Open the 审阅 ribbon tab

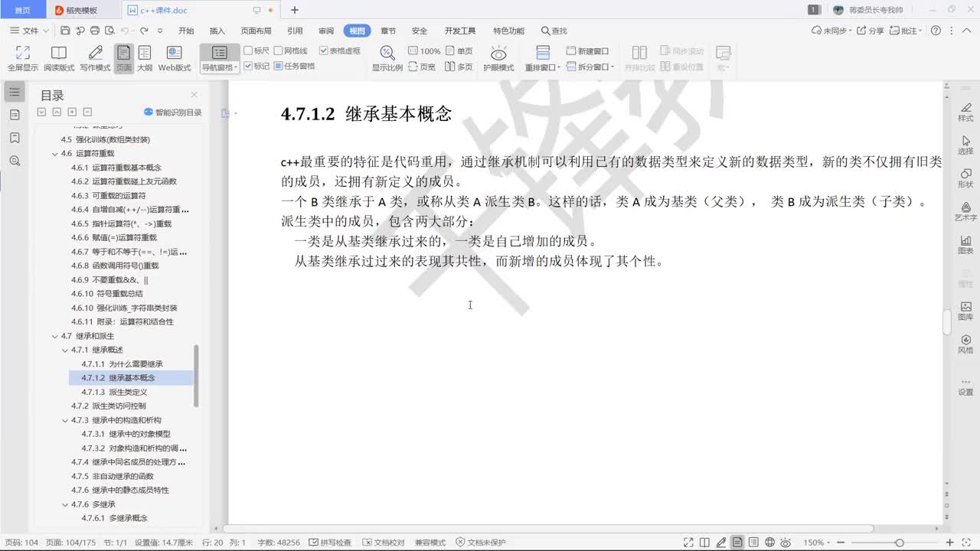[326, 31]
